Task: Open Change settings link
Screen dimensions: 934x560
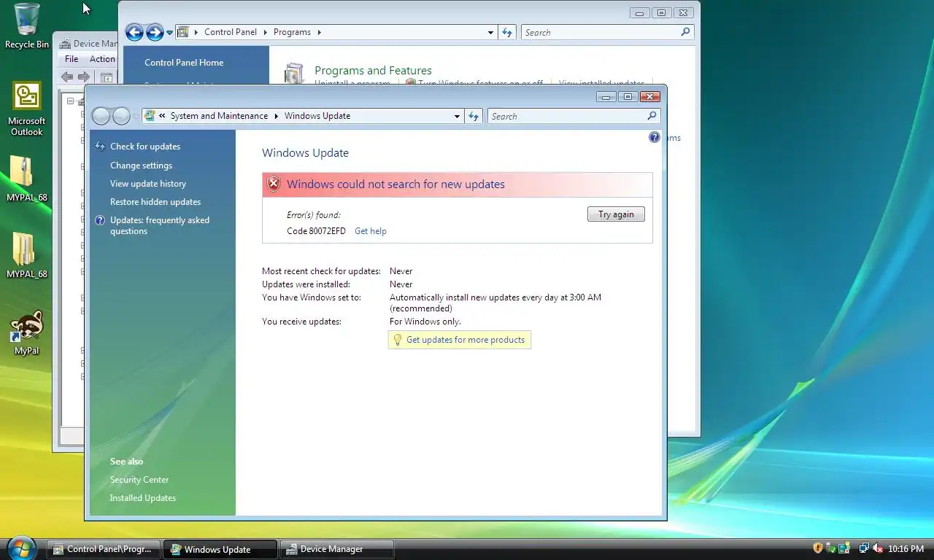Action: pyautogui.click(x=141, y=166)
